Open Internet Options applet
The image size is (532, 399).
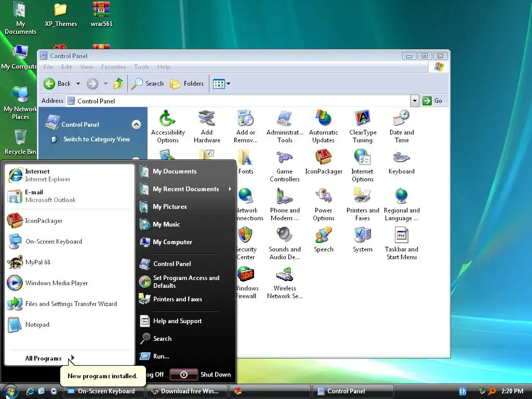pyautogui.click(x=362, y=166)
